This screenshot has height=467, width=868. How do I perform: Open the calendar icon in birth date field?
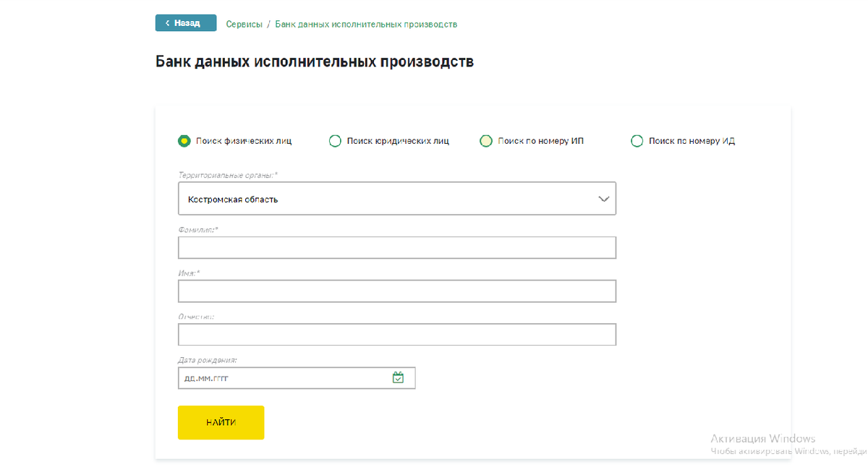coord(398,377)
